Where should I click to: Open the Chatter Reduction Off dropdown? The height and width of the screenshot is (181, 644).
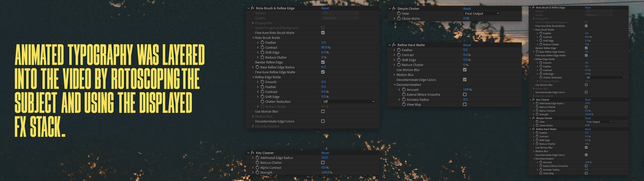348,102
